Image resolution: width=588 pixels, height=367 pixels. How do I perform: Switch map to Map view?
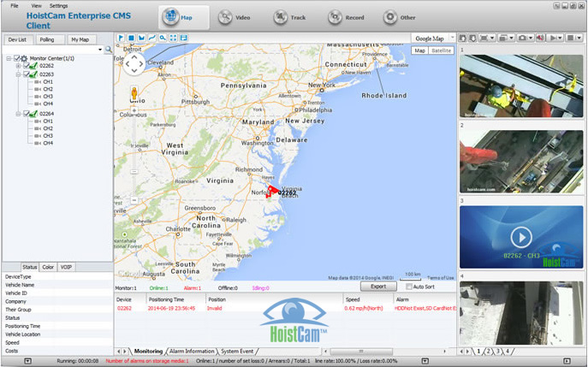pos(419,50)
